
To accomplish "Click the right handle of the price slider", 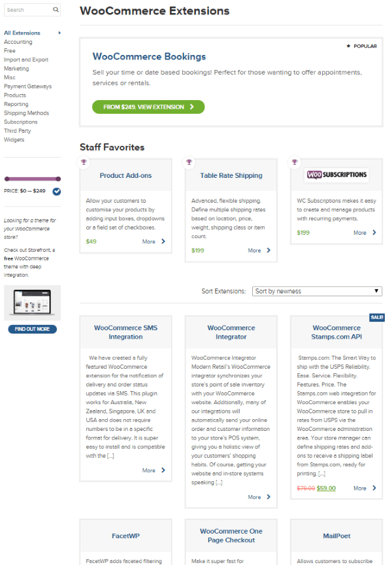I will 58,179.
